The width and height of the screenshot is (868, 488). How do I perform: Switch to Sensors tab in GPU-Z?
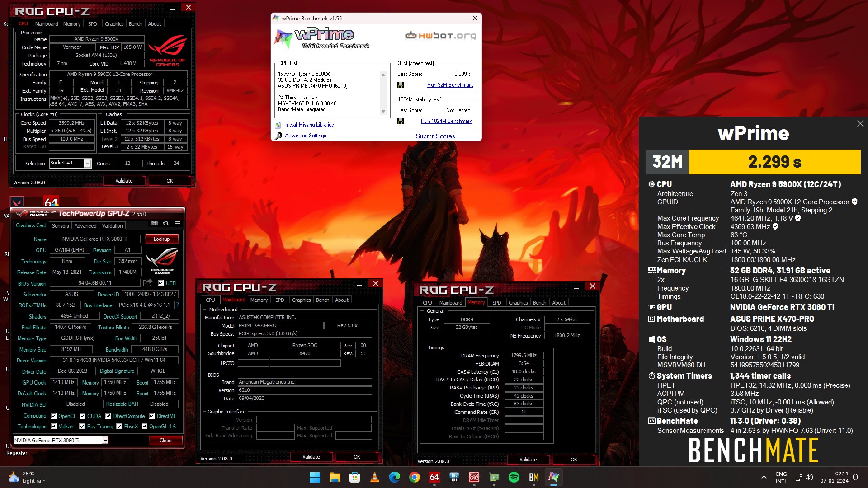click(61, 226)
